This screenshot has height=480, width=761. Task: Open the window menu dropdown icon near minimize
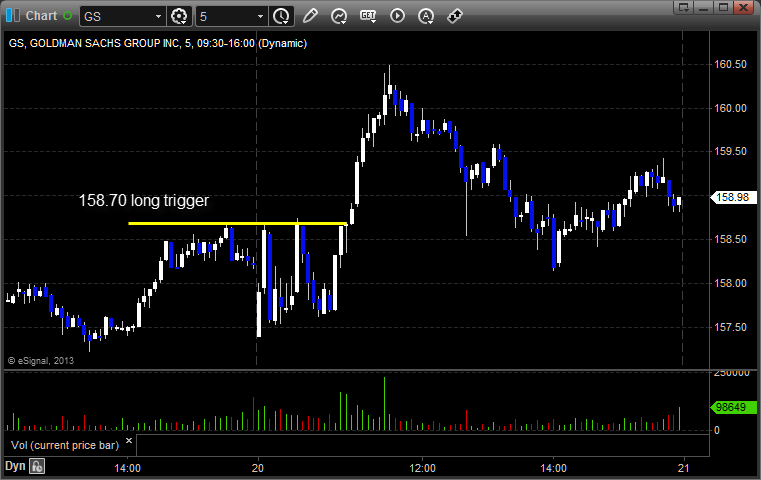tap(684, 7)
